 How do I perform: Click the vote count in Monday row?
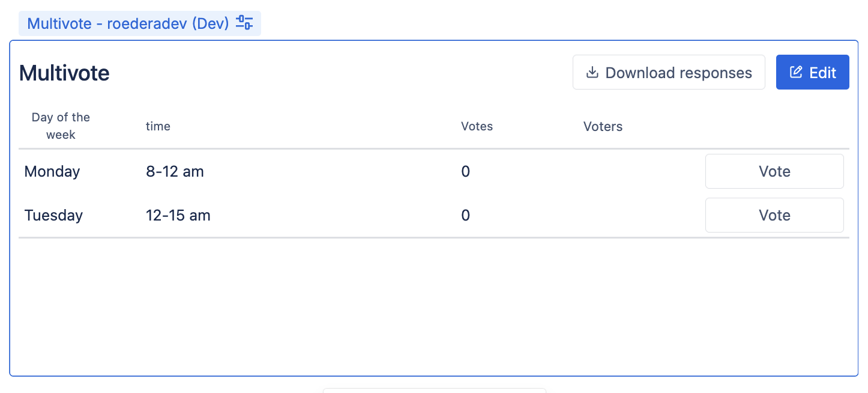(465, 171)
